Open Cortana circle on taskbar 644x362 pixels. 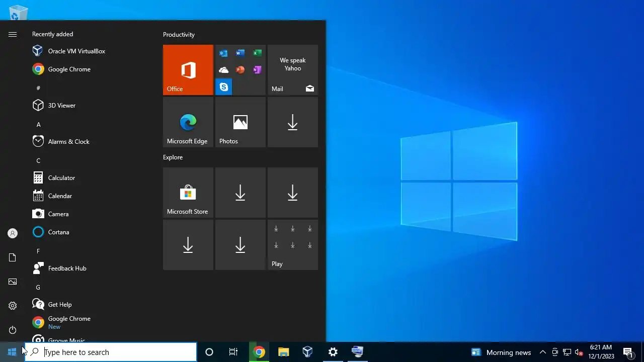209,352
